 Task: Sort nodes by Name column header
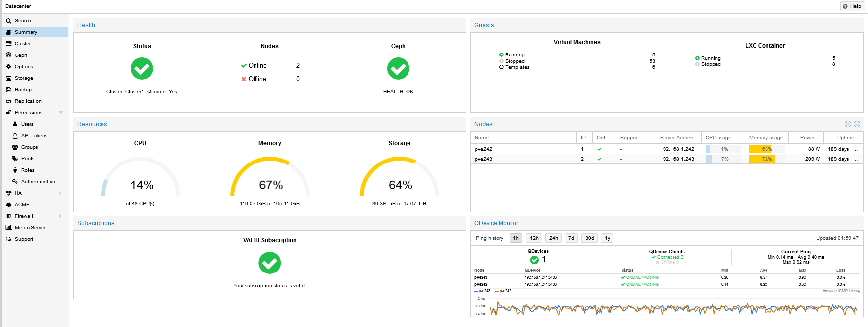523,138
